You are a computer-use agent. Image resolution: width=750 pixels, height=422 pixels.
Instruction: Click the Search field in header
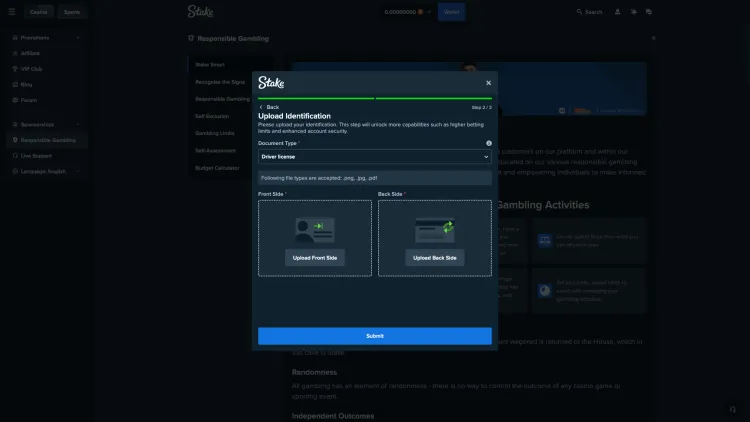point(589,12)
